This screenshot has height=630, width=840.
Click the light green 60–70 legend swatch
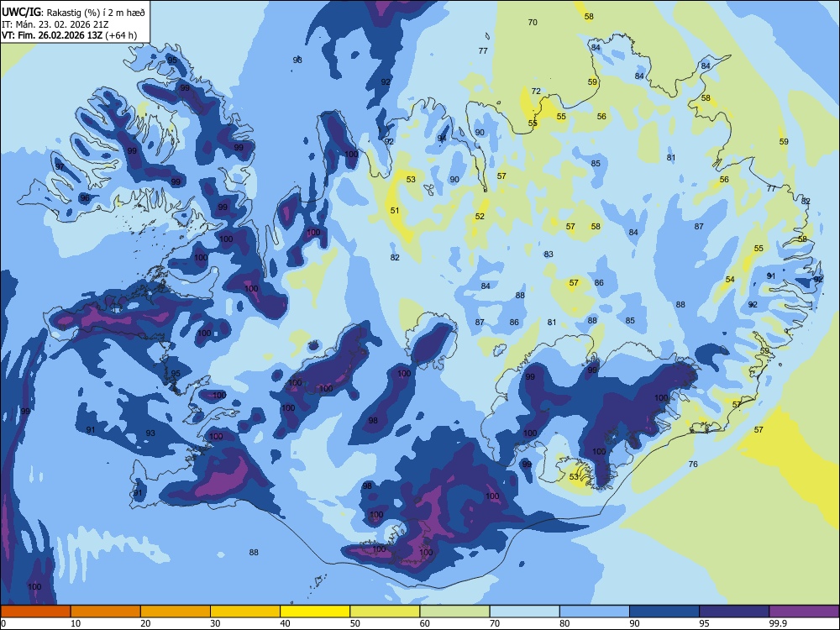tap(454, 612)
